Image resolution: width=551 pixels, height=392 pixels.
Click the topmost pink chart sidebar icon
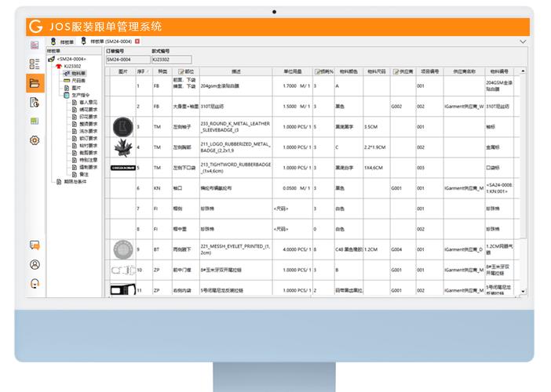(x=34, y=45)
